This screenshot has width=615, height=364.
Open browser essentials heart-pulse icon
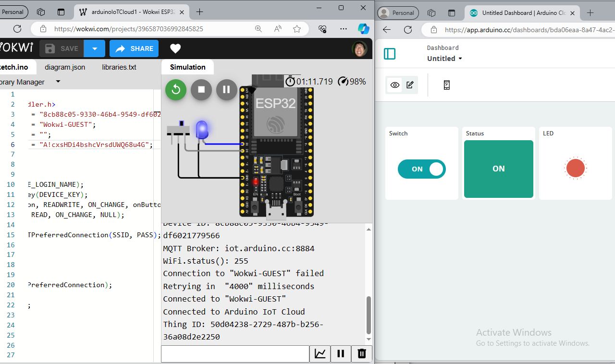[323, 29]
